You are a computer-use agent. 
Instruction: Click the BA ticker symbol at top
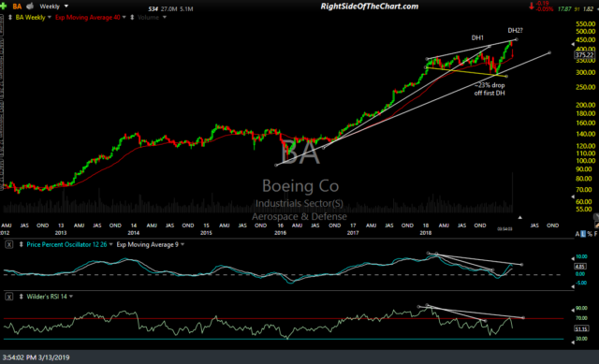(x=17, y=7)
